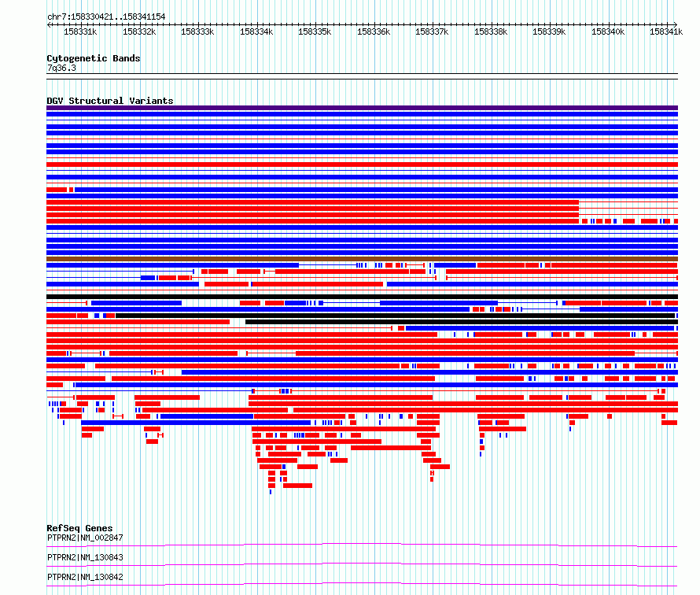Click the 158332k ruler tick label
700x595 pixels.
[139, 31]
